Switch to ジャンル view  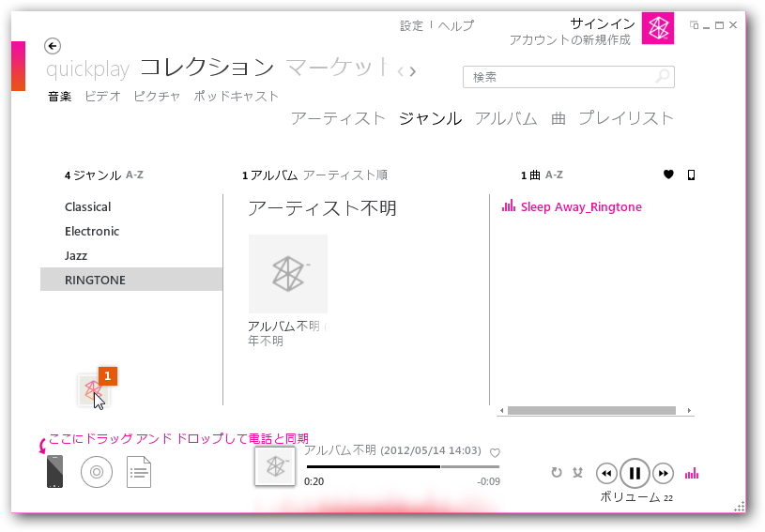(430, 118)
